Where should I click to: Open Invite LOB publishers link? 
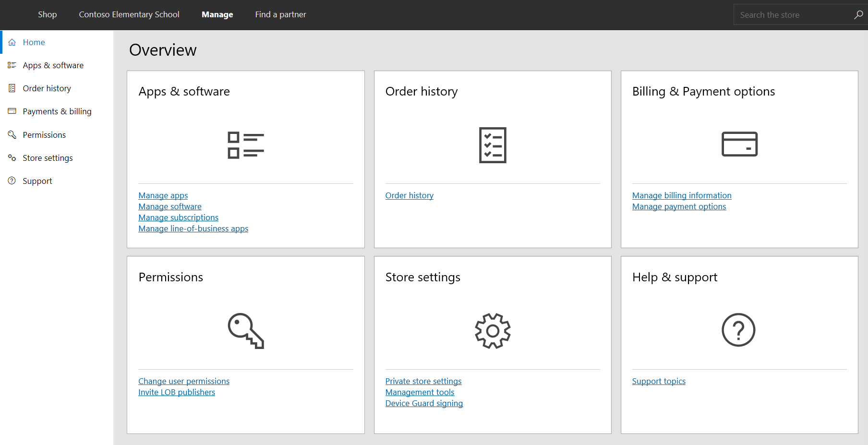177,392
